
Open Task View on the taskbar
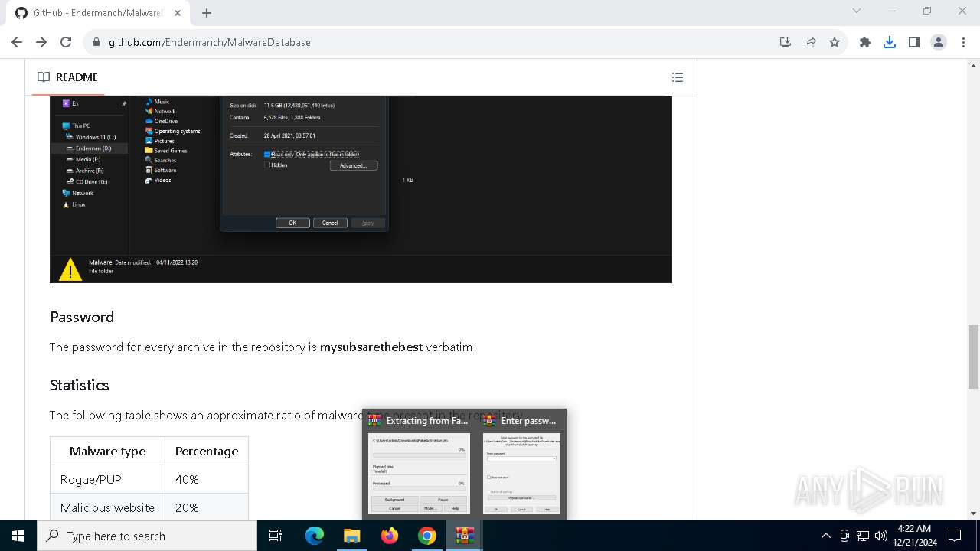click(x=276, y=536)
